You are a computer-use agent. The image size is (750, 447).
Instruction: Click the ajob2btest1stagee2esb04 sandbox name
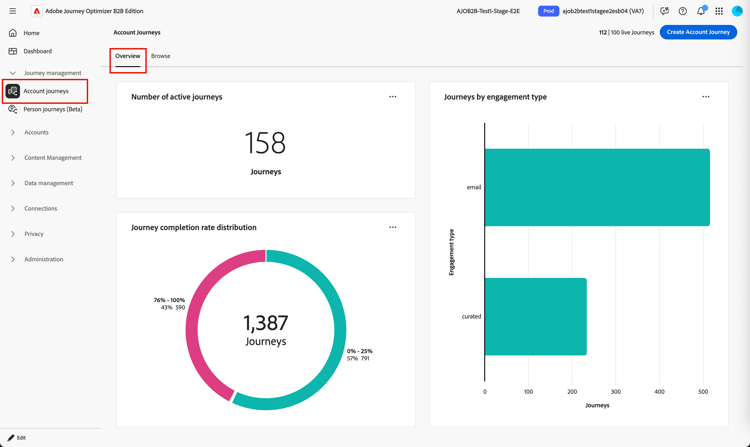tap(603, 11)
